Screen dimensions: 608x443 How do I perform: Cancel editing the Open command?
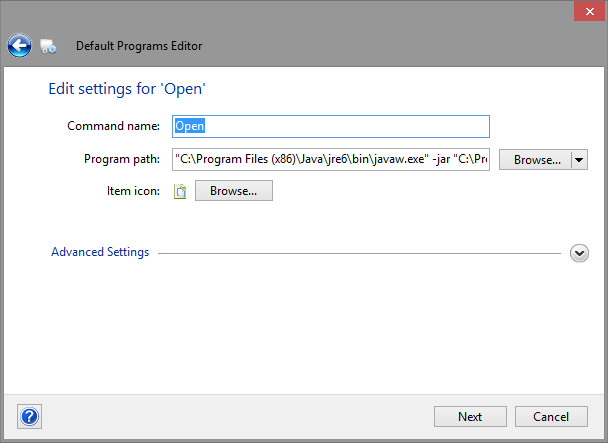(x=551, y=416)
